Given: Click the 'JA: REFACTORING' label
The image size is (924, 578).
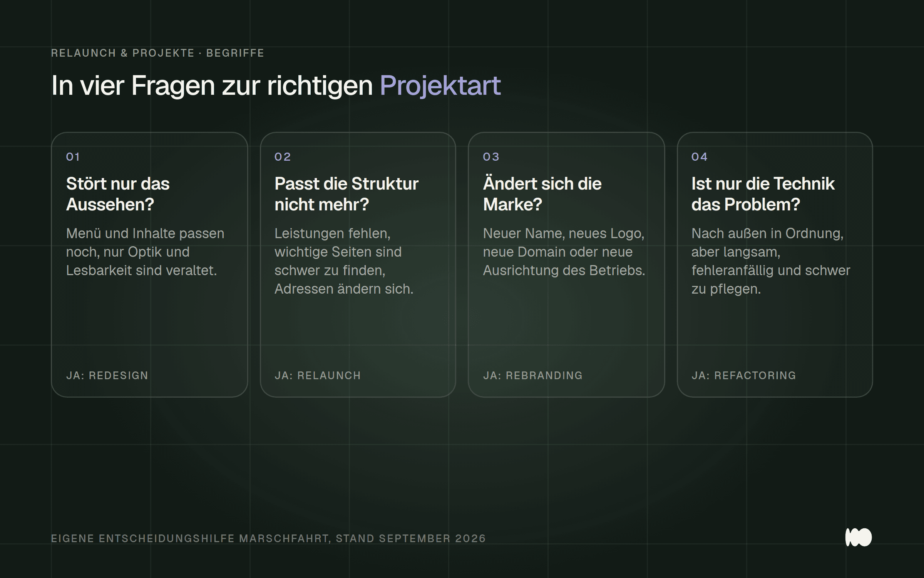Looking at the screenshot, I should point(744,375).
